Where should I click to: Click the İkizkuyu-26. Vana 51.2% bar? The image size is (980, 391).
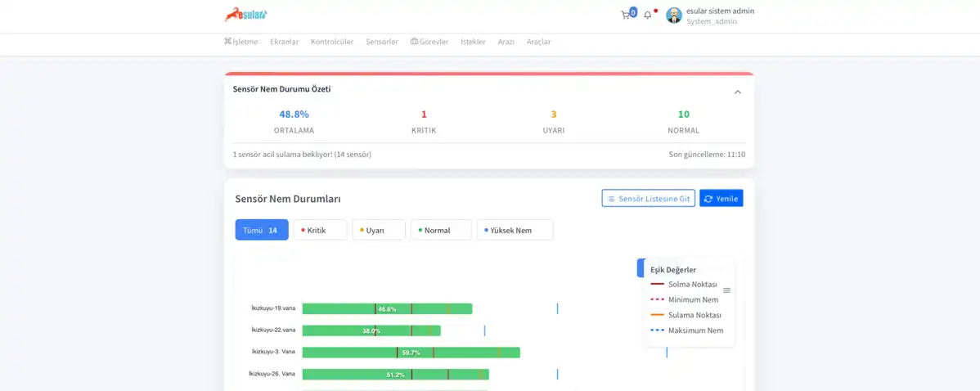coord(396,374)
